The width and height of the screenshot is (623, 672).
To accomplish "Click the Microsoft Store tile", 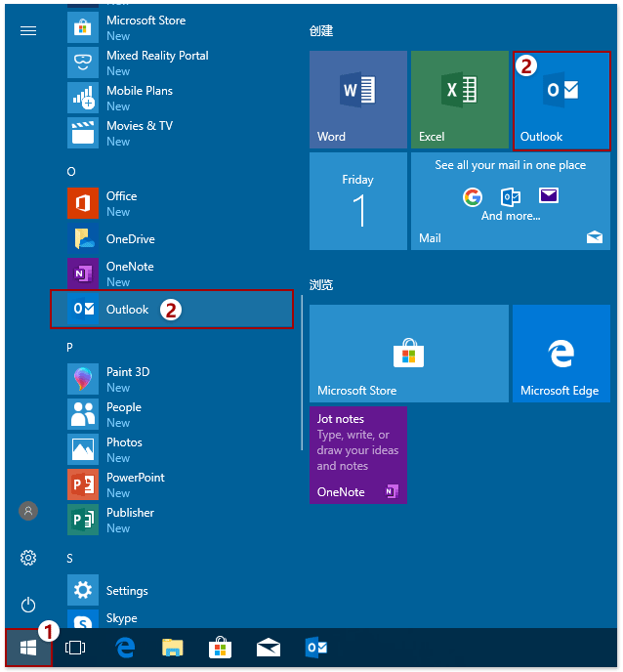I will click(x=408, y=354).
